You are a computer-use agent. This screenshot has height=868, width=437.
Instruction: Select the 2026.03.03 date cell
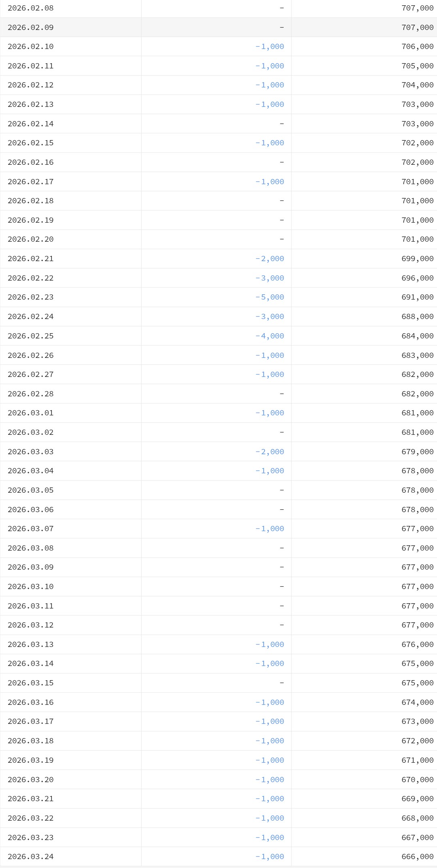[31, 452]
